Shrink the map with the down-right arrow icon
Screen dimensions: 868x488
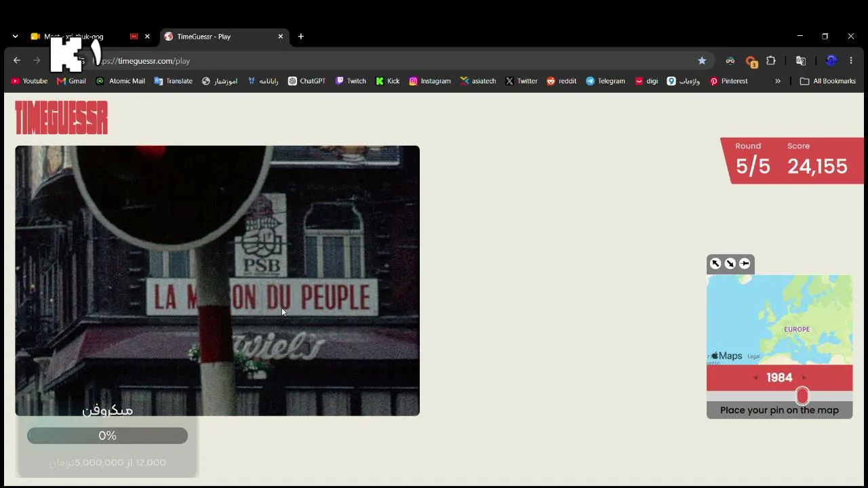tap(730, 264)
